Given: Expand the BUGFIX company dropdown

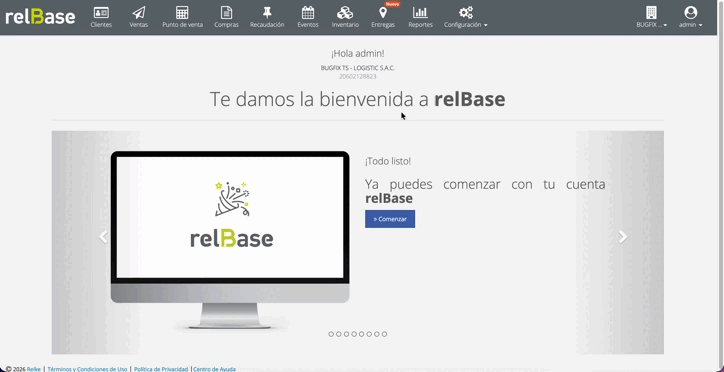Looking at the screenshot, I should click(x=652, y=24).
